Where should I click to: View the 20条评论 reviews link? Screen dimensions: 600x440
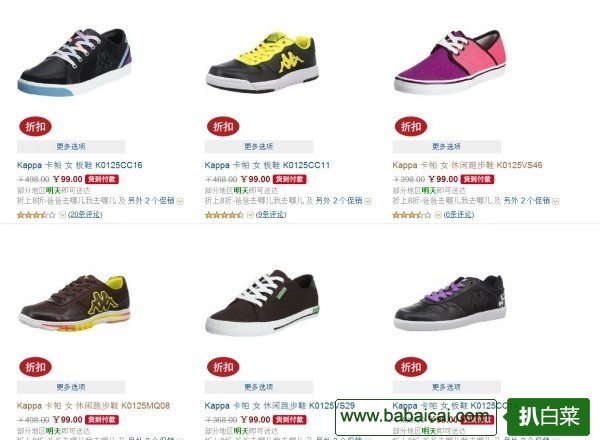click(85, 215)
